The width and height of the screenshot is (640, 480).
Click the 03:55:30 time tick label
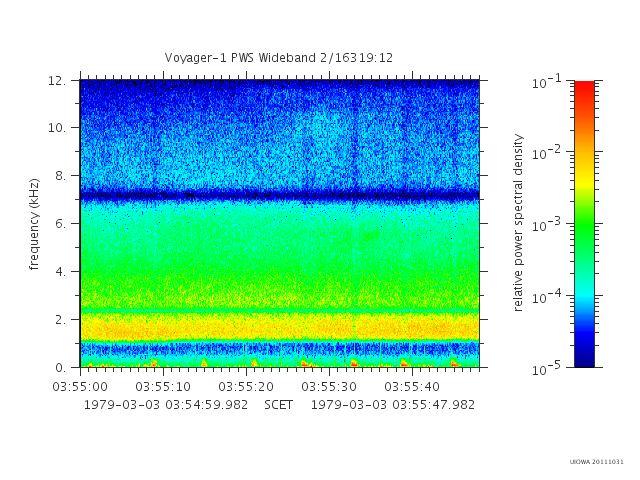pos(329,387)
